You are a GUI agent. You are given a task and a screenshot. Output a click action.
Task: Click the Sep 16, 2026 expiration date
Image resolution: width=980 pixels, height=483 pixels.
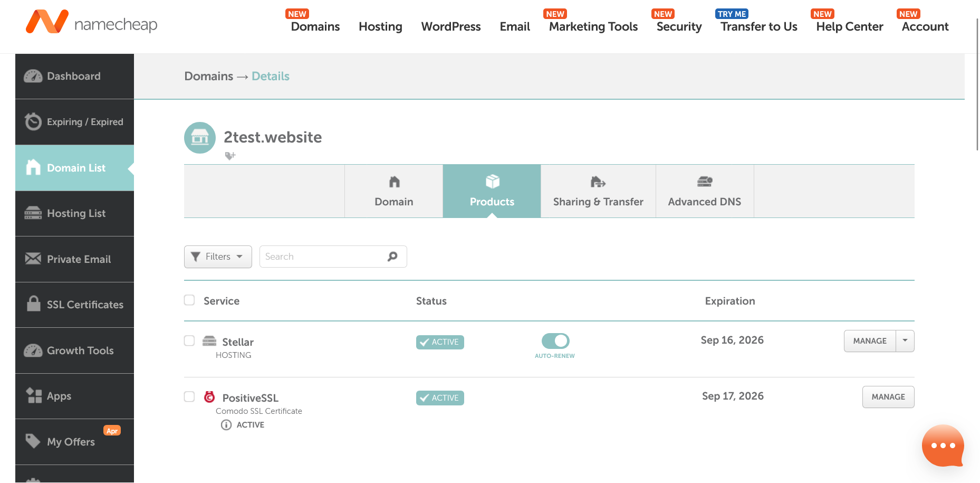732,340
